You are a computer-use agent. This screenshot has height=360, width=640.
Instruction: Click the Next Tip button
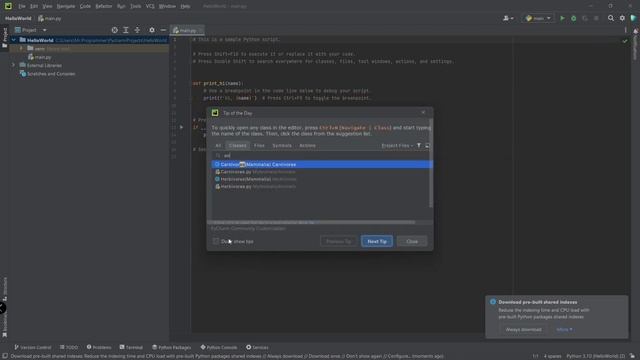point(377,241)
